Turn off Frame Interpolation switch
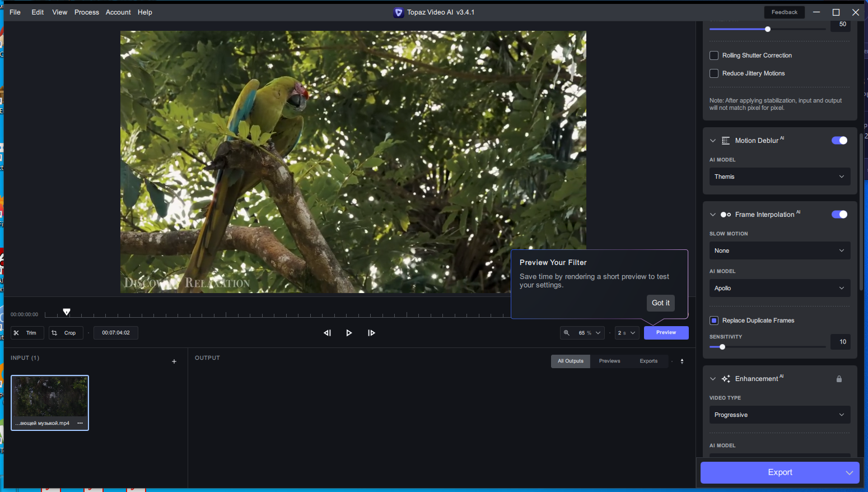Viewport: 868px width, 492px height. pos(839,215)
